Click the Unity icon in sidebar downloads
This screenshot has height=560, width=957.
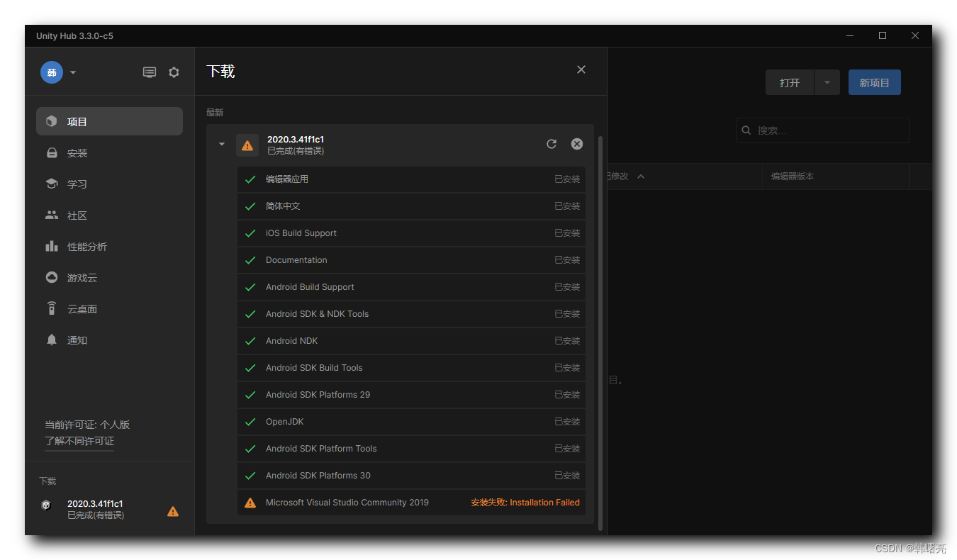point(46,505)
